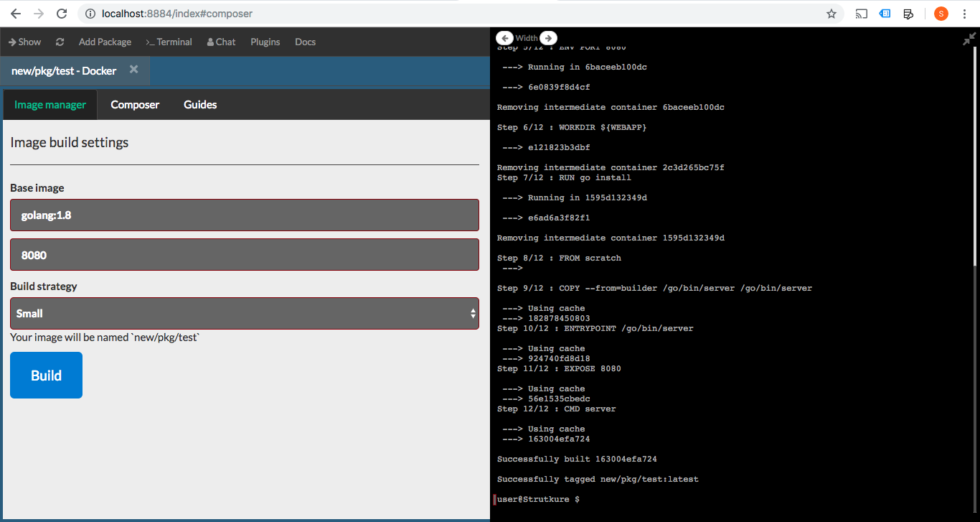The image size is (980, 522).
Task: Click the 'Step 12/12 : CMD server' line
Action: pyautogui.click(x=557, y=409)
